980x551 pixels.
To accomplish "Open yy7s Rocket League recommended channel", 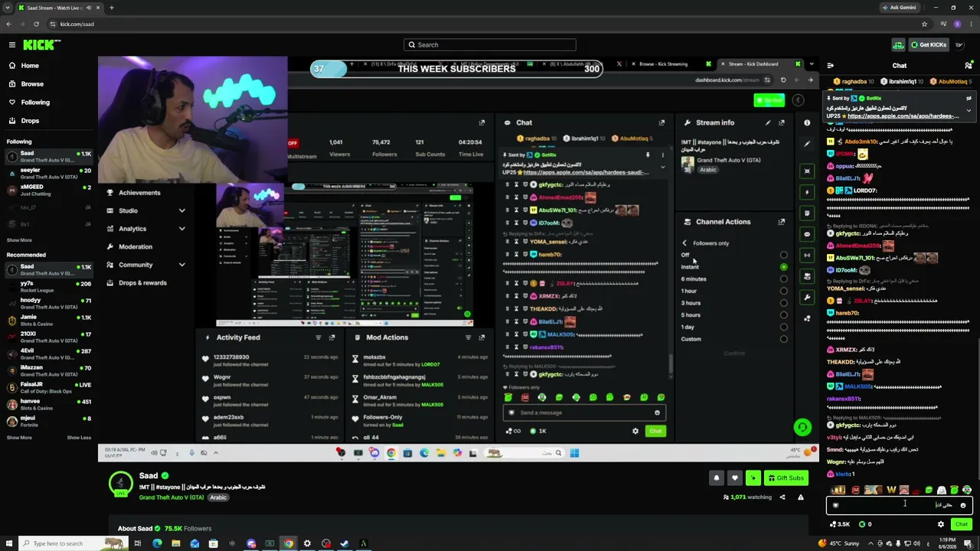I will [49, 287].
